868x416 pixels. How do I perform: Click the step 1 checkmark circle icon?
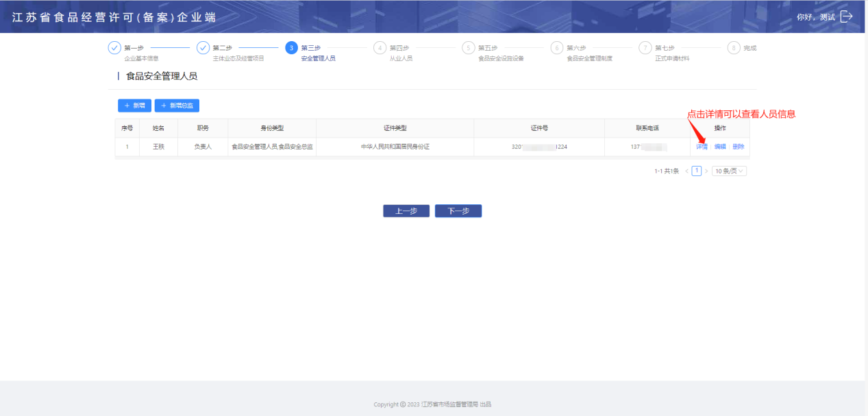click(x=114, y=48)
